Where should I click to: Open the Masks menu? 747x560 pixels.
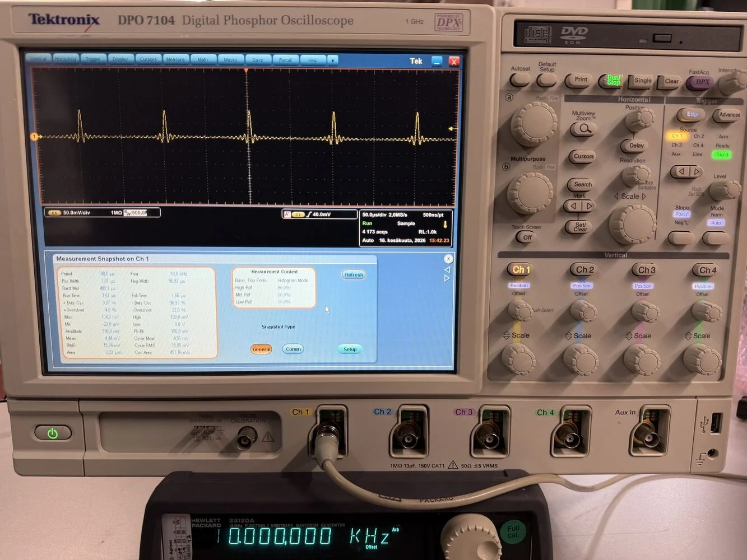click(230, 59)
